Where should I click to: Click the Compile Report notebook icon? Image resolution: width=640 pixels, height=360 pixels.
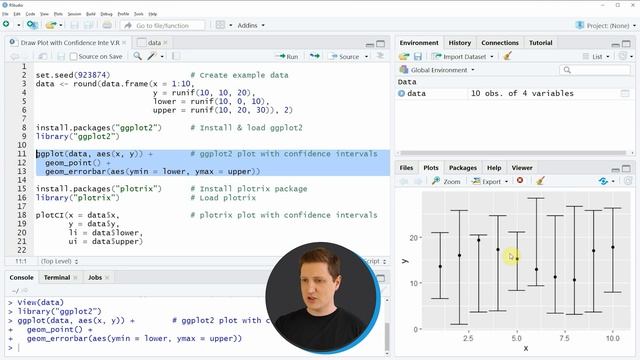coord(176,56)
